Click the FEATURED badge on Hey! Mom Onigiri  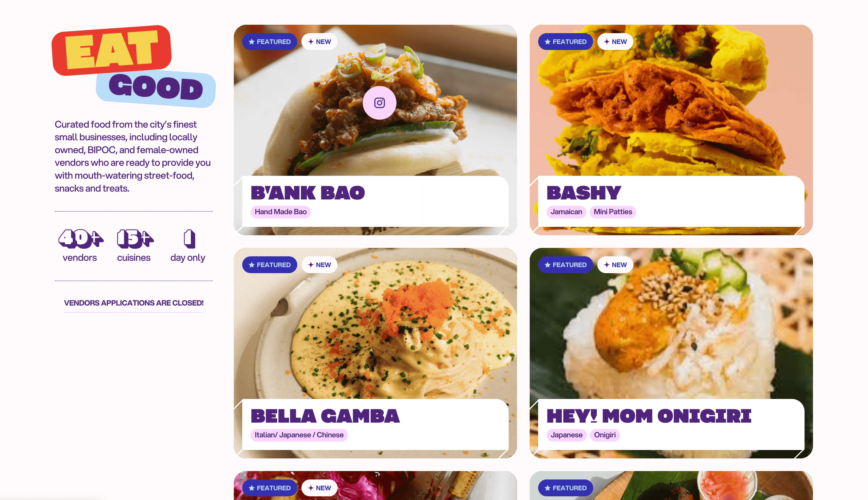pos(566,265)
